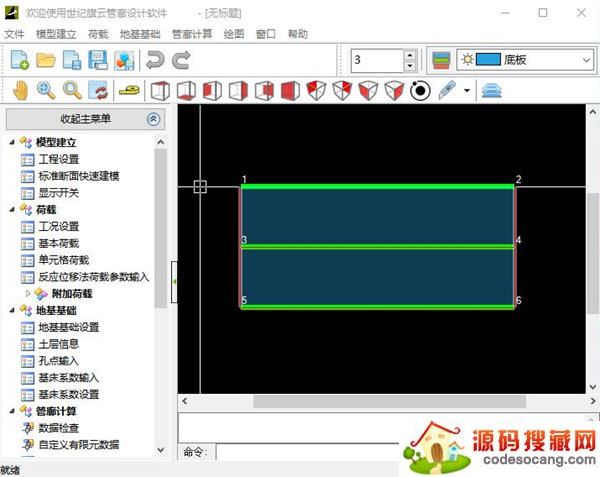Click the 收起主菜单 button

pyautogui.click(x=86, y=119)
